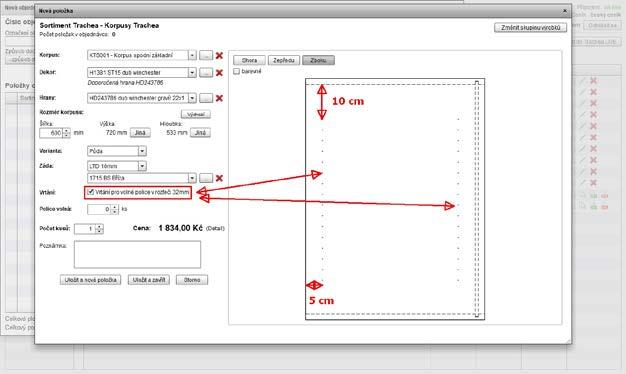Remove the Záda material with red X
The height and width of the screenshot is (374, 626).
219,178
